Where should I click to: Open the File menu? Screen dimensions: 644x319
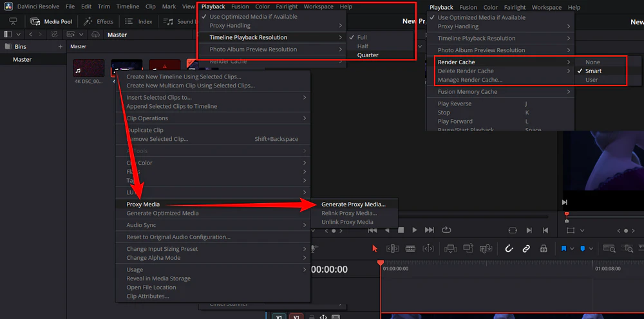click(x=70, y=6)
